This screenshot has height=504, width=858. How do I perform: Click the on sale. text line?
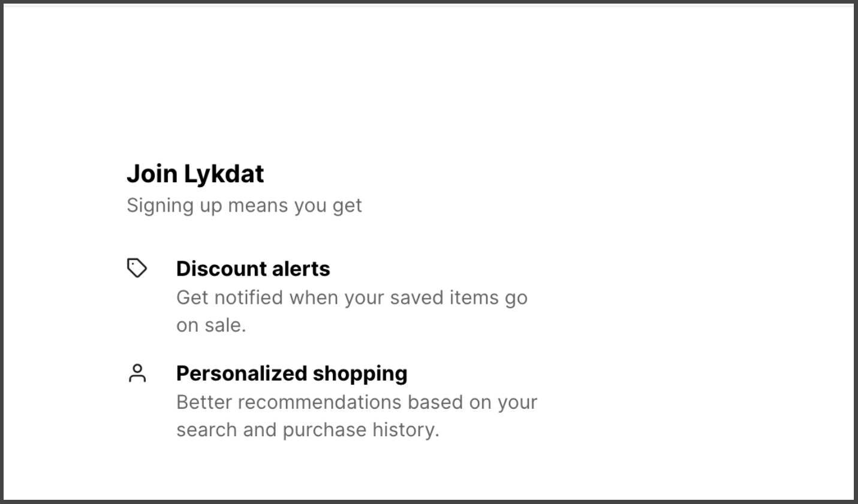[211, 325]
